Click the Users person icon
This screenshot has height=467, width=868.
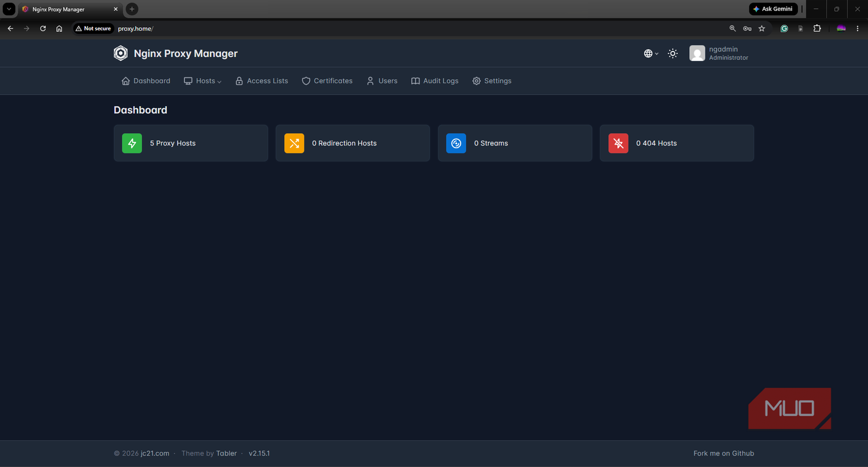370,81
